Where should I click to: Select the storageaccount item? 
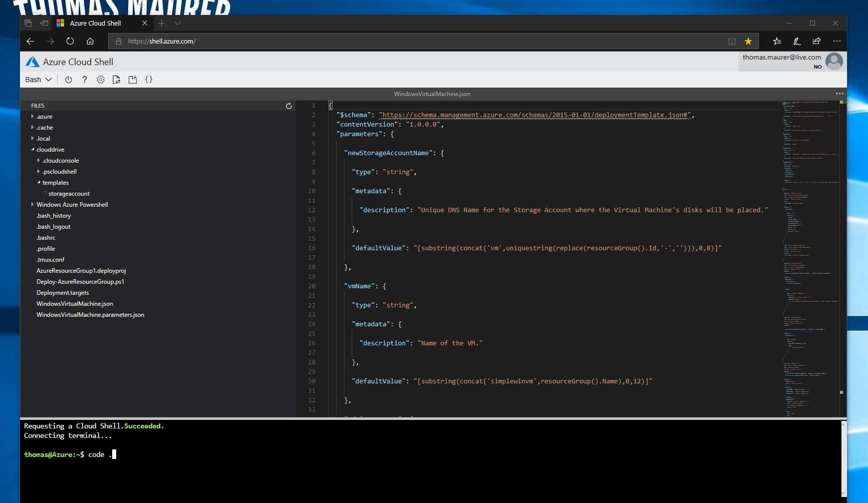(x=69, y=194)
